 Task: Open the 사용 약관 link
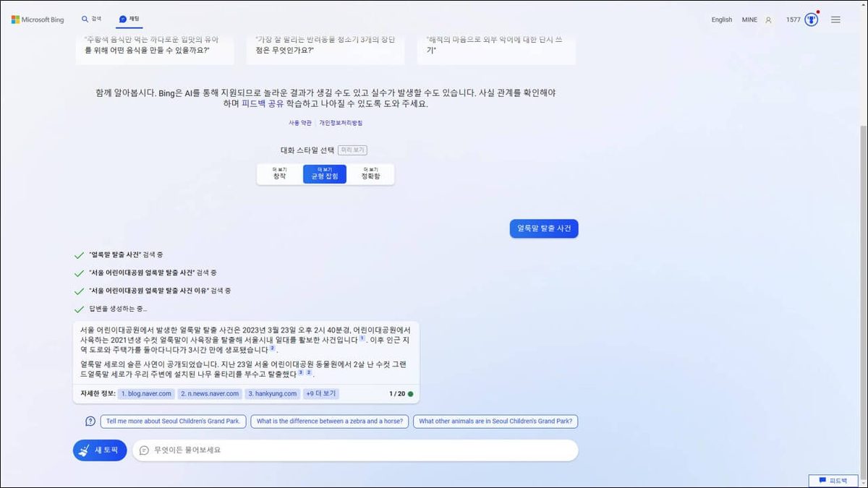[x=300, y=123]
